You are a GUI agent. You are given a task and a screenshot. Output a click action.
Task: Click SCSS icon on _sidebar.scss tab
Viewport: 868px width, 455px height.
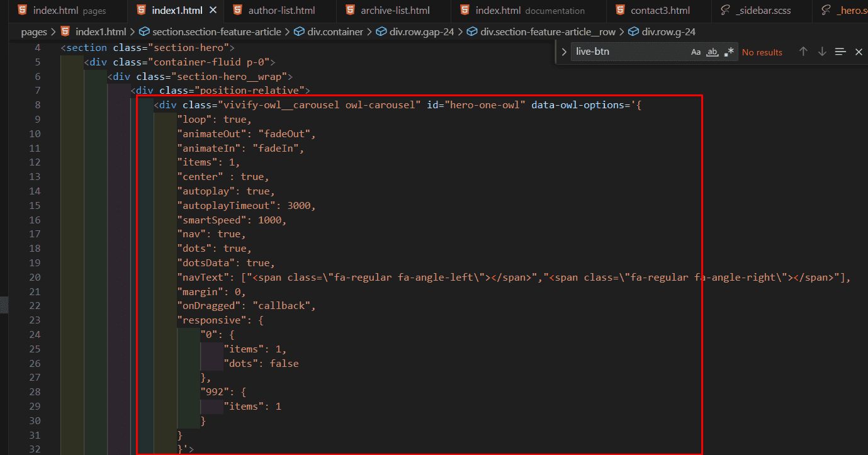point(725,10)
